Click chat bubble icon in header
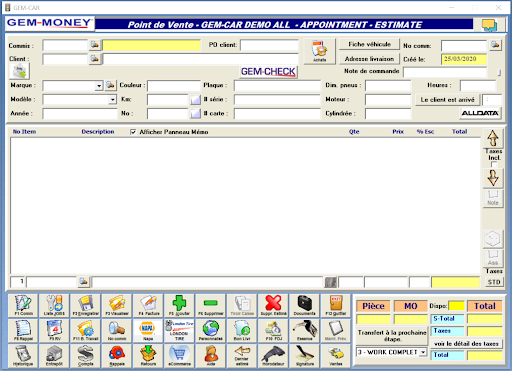This screenshot has height=371, width=512. [x=489, y=25]
